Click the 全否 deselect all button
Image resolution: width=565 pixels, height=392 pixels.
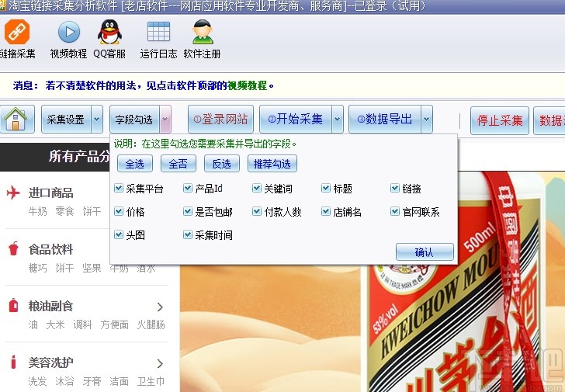coord(179,164)
